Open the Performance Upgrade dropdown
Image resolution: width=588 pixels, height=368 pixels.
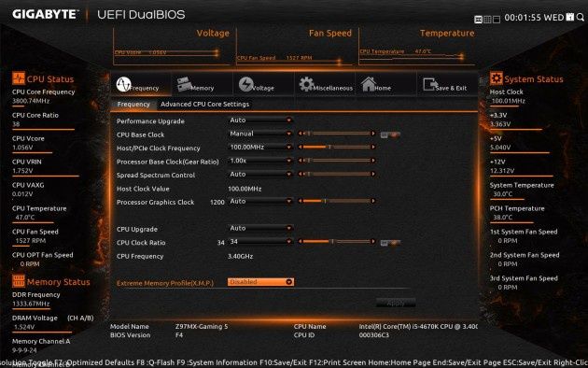[x=260, y=120]
